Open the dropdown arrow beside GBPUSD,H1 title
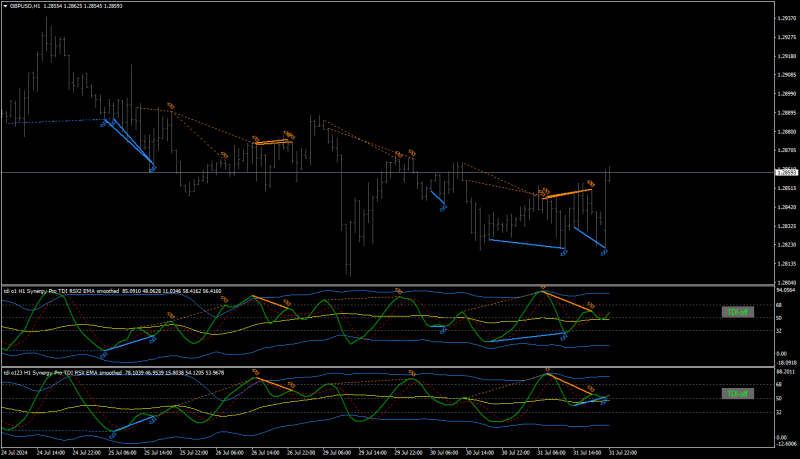 click(x=6, y=6)
